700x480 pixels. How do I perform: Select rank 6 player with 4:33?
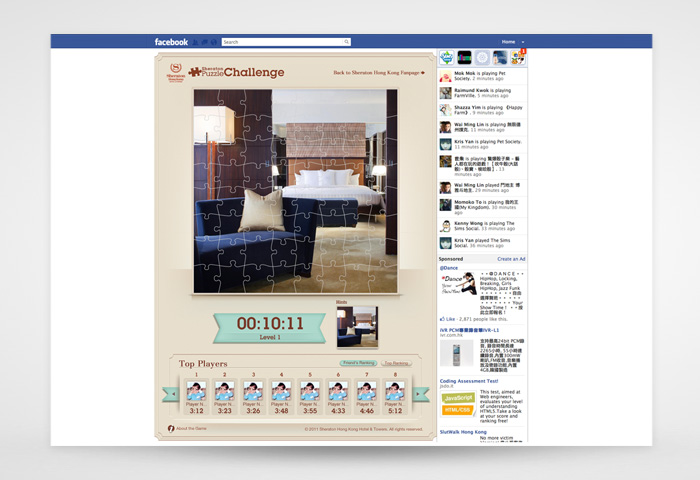[338, 397]
